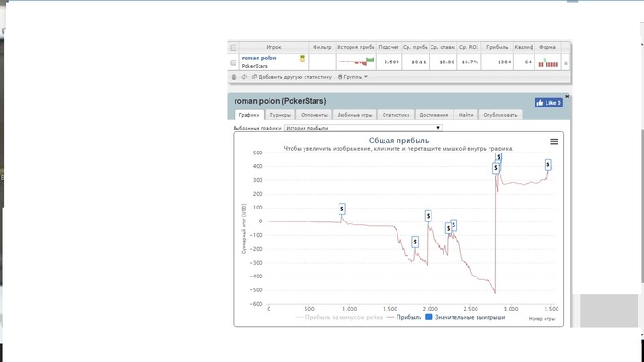Open the 'Найти' tab

point(466,115)
